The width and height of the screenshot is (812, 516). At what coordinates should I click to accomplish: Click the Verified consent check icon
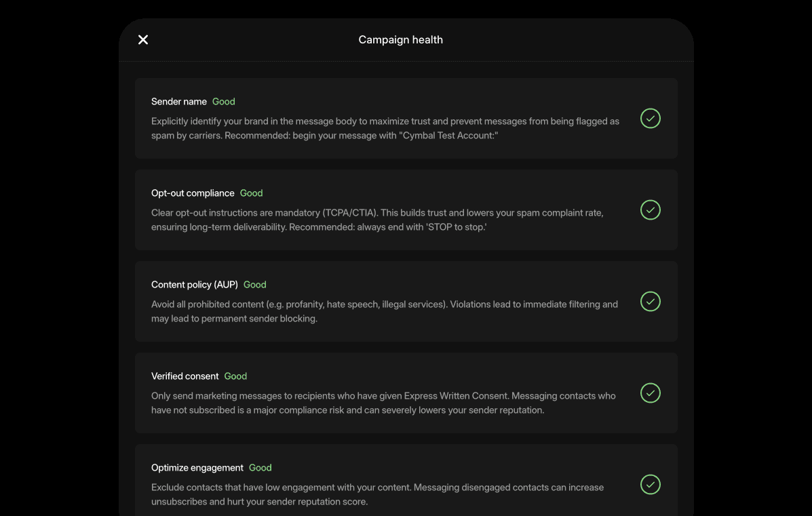click(650, 393)
